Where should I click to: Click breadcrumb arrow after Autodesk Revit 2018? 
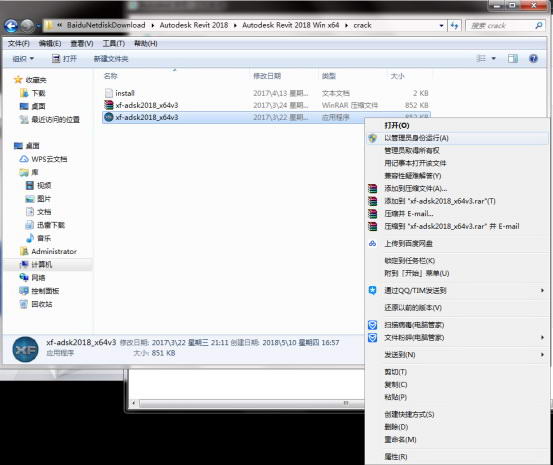235,25
